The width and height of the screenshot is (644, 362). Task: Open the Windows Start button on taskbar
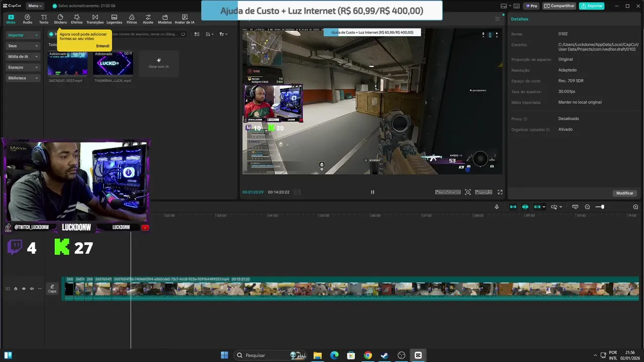click(224, 355)
